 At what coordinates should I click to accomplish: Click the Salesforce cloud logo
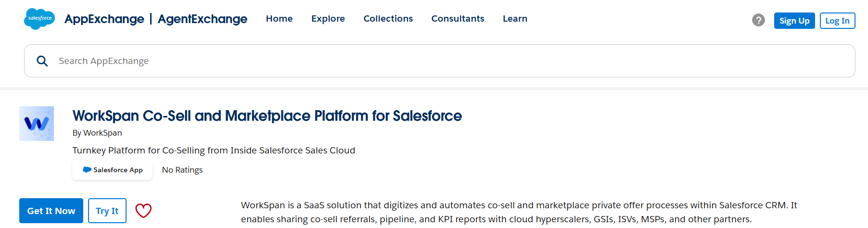pos(39,19)
